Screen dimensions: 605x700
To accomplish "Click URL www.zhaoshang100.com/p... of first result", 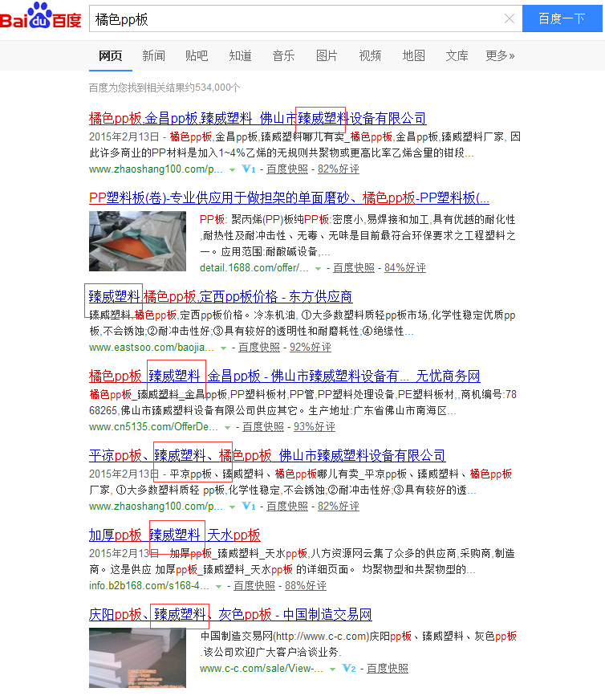I will click(156, 169).
